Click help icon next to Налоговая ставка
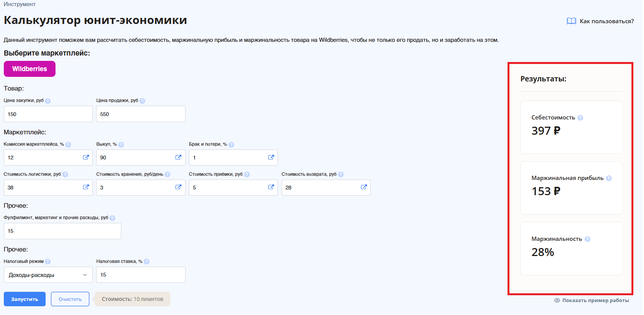The width and height of the screenshot is (644, 315). [147, 262]
